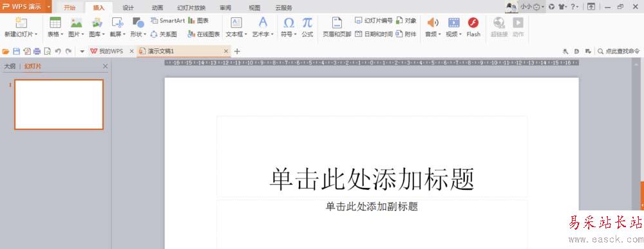This screenshot has height=249, width=644.
Task: Select slide 1 thumbnail in panel
Action: 59,105
